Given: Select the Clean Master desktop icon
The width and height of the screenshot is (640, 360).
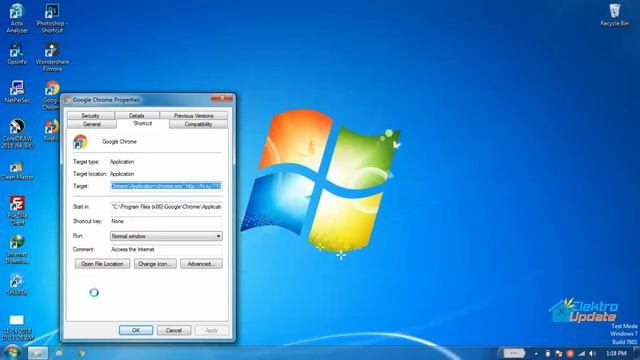Looking at the screenshot, I should 17,171.
